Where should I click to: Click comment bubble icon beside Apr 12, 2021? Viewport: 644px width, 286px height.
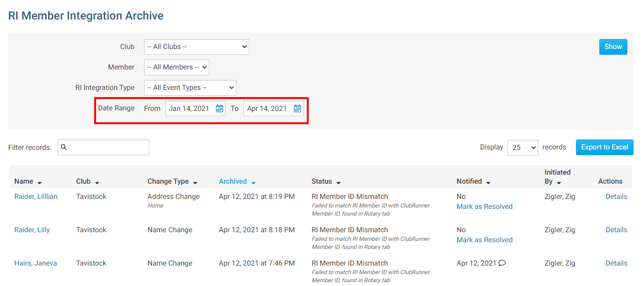click(x=502, y=263)
